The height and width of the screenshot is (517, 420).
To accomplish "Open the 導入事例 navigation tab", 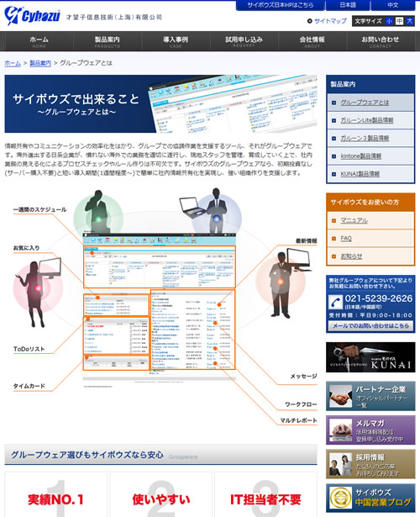I will pos(176,41).
